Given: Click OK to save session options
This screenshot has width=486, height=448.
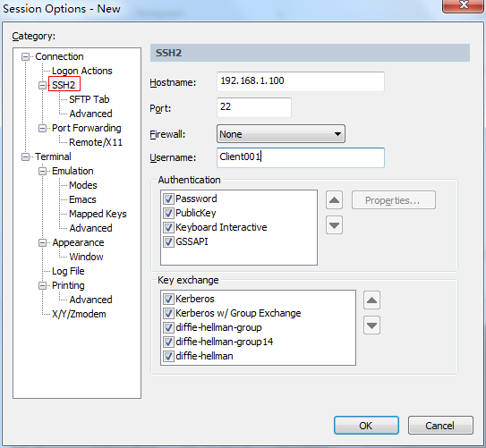Looking at the screenshot, I should [366, 426].
